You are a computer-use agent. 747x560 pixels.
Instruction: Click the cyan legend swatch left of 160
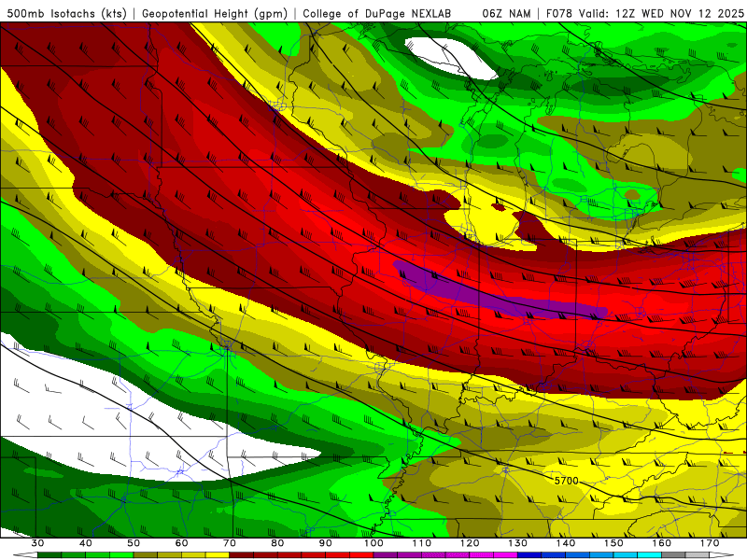(x=649, y=555)
